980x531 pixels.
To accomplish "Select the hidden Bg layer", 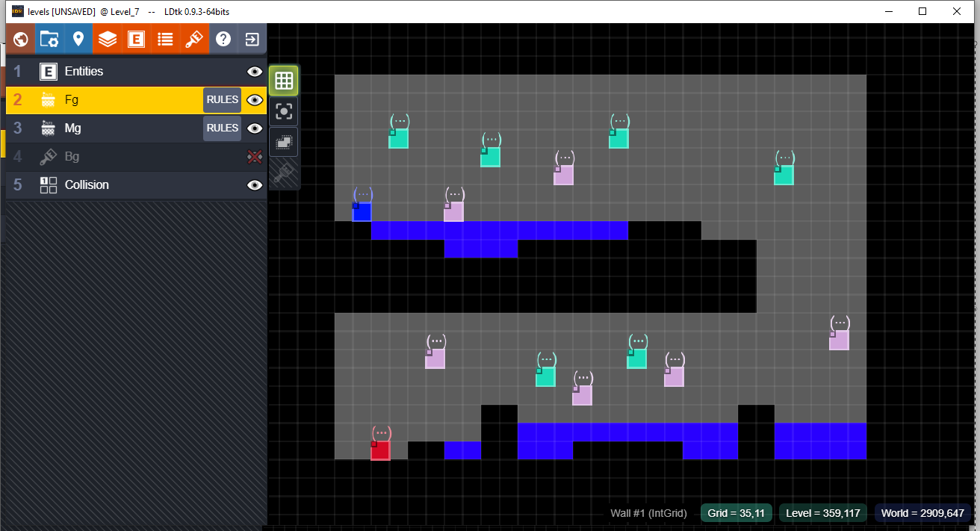I will (x=136, y=157).
